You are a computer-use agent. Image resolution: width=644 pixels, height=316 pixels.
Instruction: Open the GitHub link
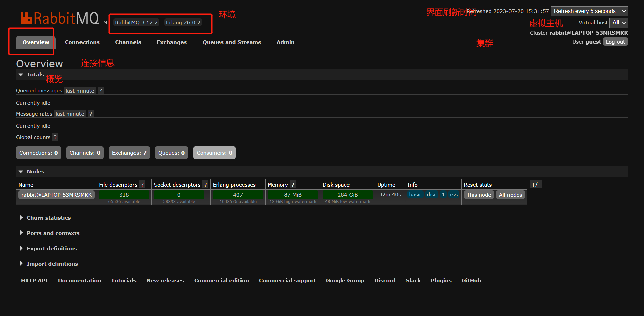click(x=471, y=280)
